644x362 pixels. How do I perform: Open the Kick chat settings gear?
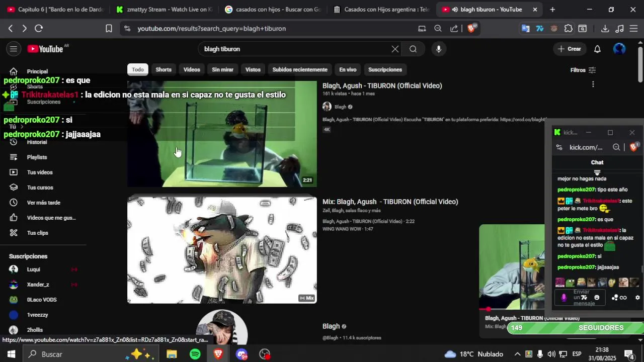click(637, 298)
